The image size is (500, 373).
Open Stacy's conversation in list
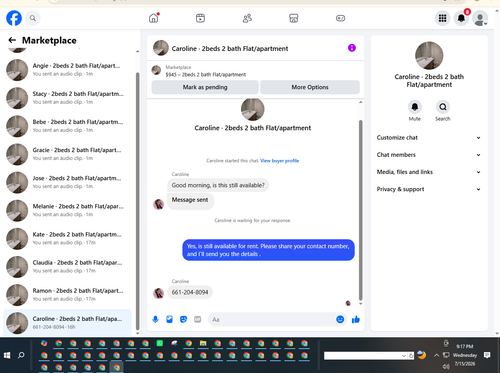(68, 98)
